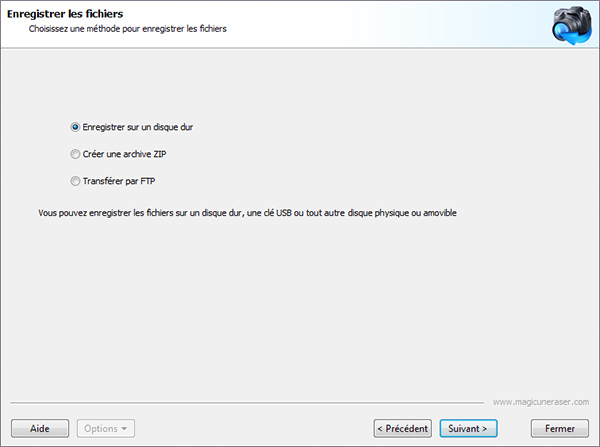600x447 pixels.
Task: Open the Options dropdown button
Action: (x=106, y=428)
